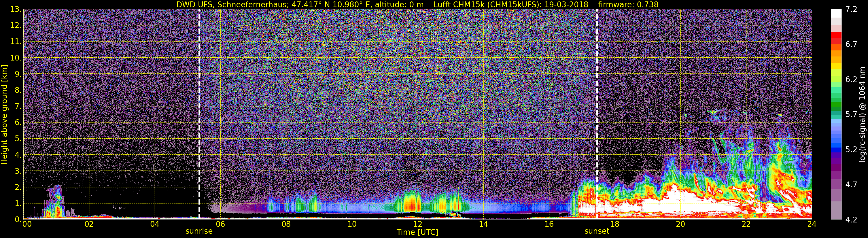Click the log(rc-signal) @ 1064 nm label
868x238 pixels.
tap(863, 114)
